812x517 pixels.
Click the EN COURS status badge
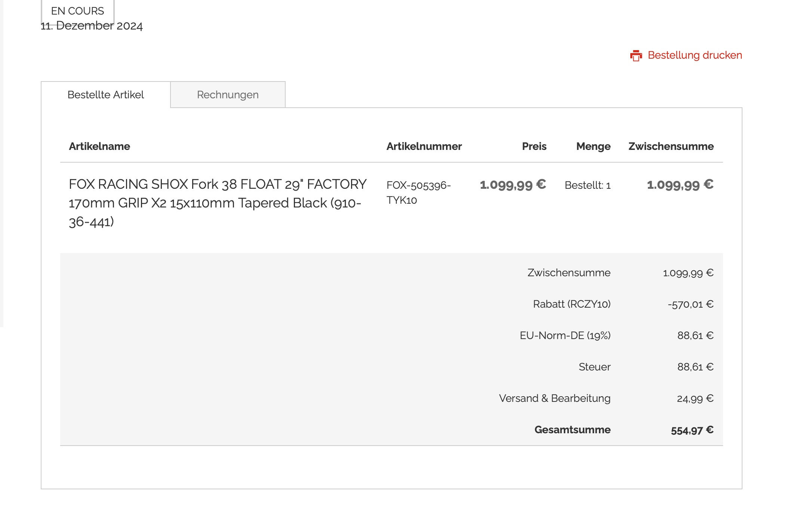(77, 11)
